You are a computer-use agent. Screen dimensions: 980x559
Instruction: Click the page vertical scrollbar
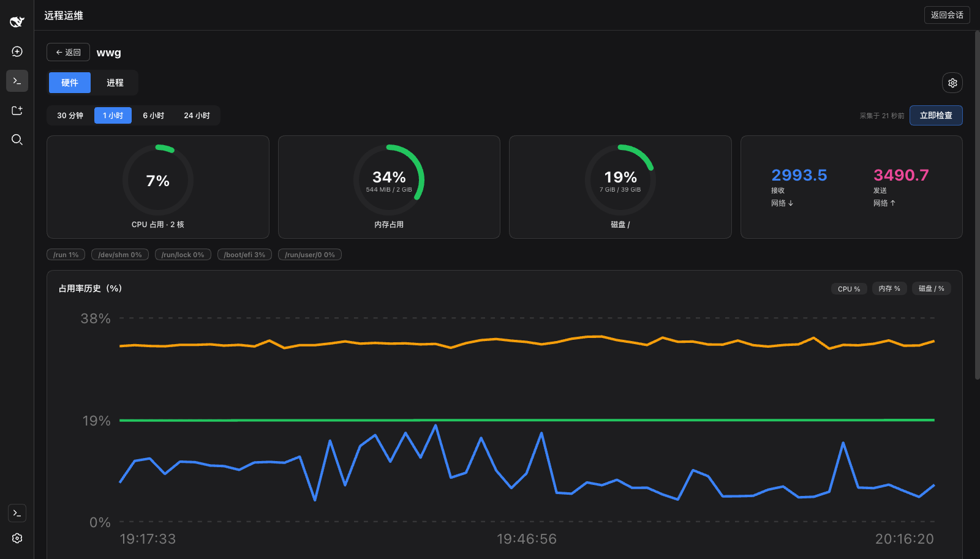(x=977, y=205)
